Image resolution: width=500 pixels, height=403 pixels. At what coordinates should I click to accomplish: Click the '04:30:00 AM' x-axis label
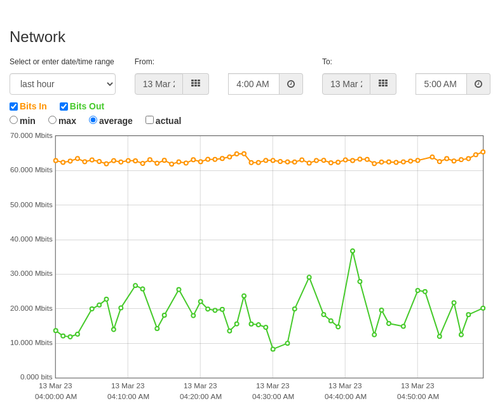[273, 397]
